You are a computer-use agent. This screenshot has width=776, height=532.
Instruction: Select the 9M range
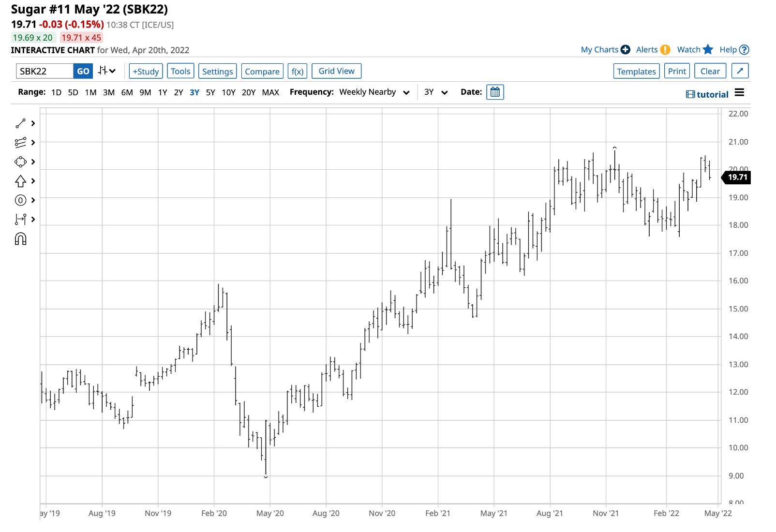point(145,92)
